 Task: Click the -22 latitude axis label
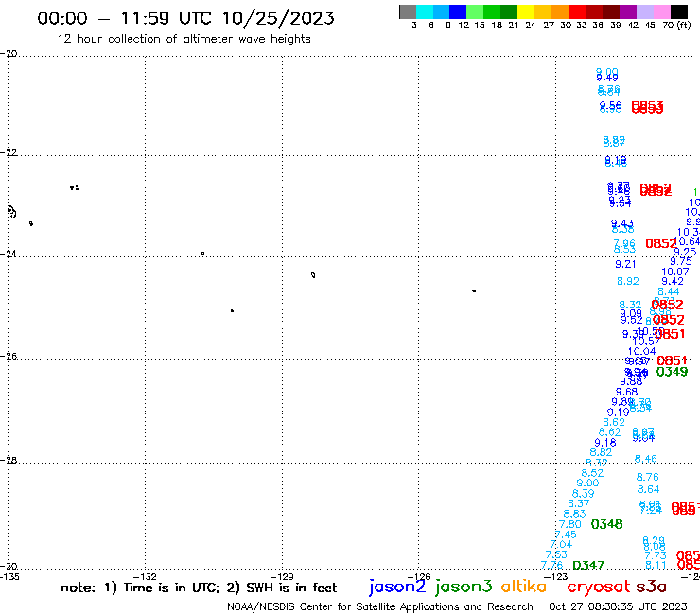coord(9,152)
